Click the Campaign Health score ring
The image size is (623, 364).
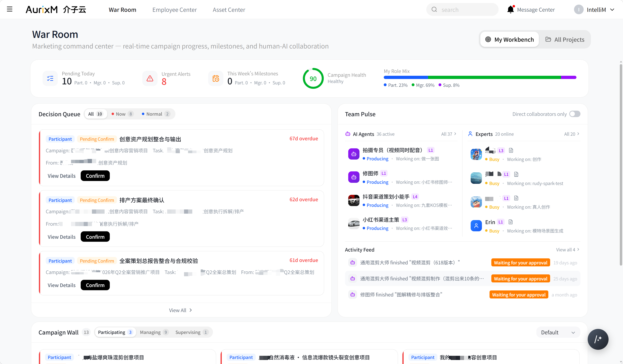point(313,78)
